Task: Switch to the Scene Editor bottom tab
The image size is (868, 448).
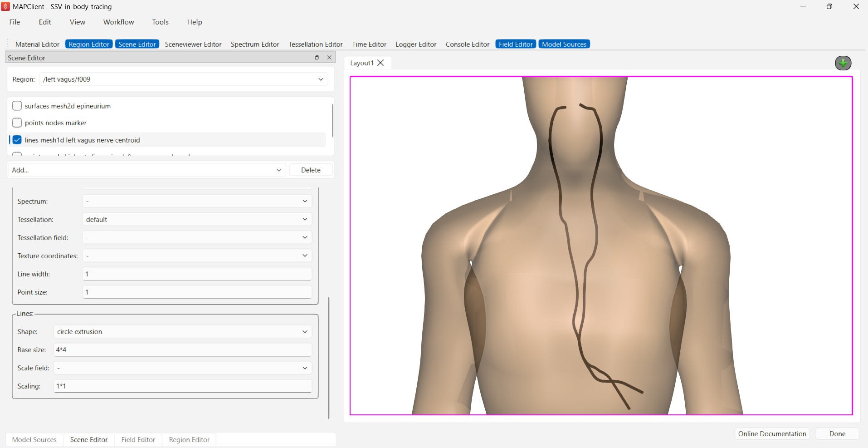Action: pyautogui.click(x=89, y=439)
